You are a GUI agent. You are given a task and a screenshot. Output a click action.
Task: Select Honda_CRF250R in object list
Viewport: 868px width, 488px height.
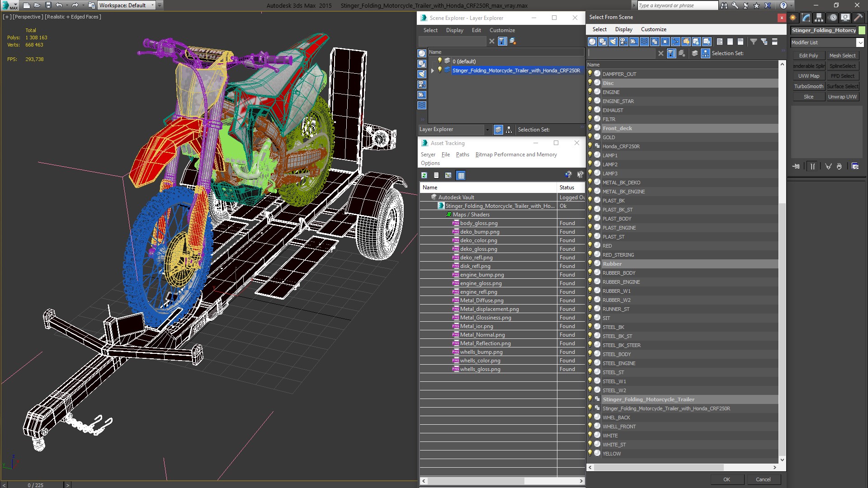click(x=621, y=146)
